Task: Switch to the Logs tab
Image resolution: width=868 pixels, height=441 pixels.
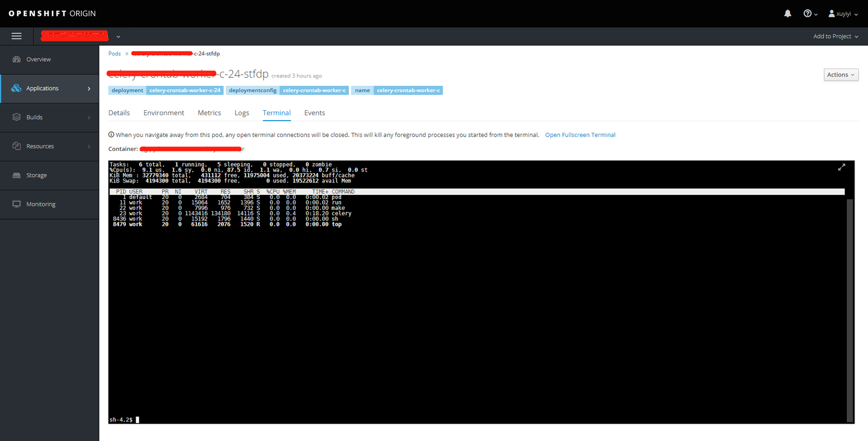Action: pos(241,113)
